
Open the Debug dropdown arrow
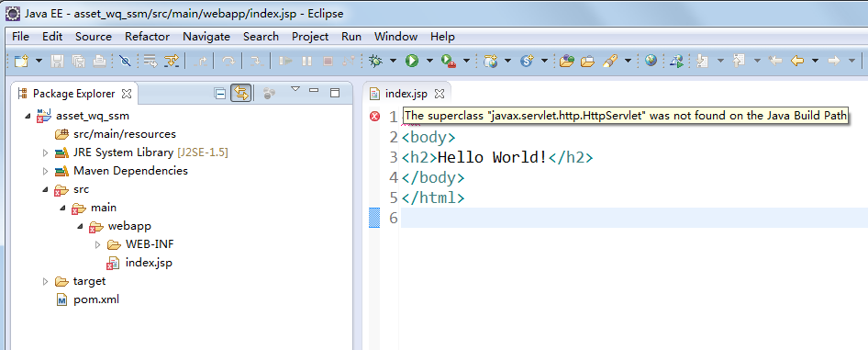coord(393,61)
